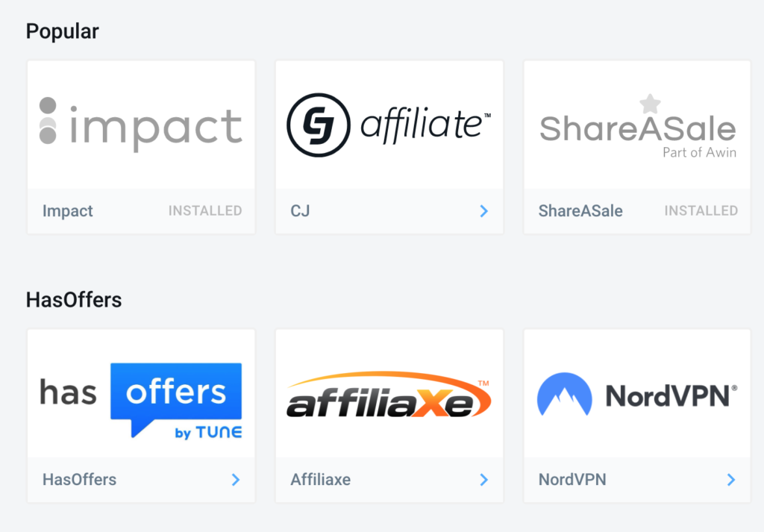Open the NordVPN logo tile
Screen dimensions: 764x532
point(637,394)
